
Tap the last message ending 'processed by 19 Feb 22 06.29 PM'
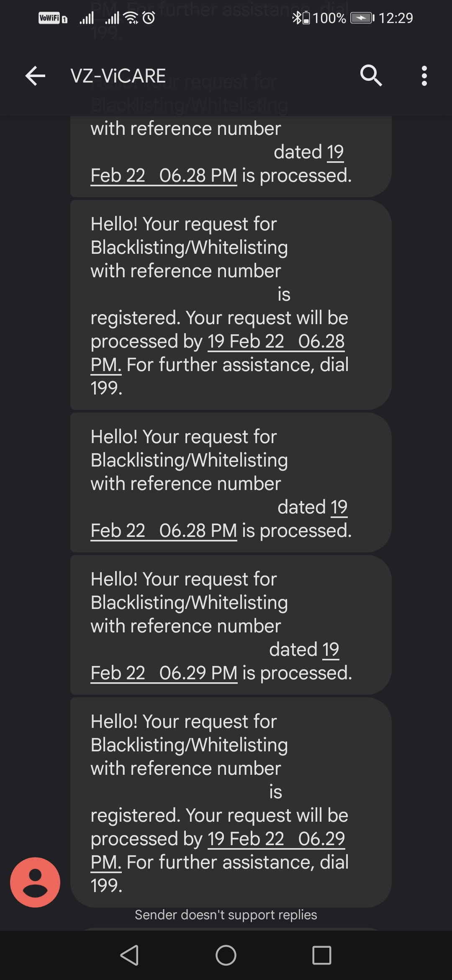coord(231,802)
